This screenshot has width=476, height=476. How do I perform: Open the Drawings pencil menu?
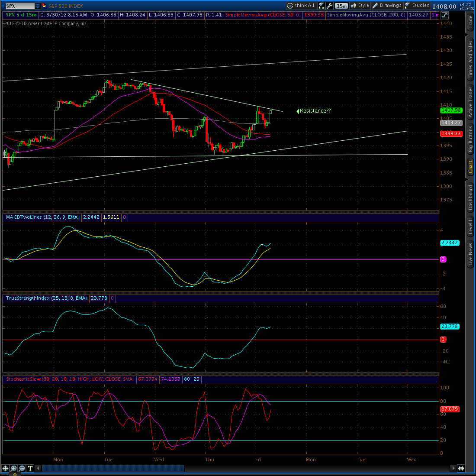(387, 6)
